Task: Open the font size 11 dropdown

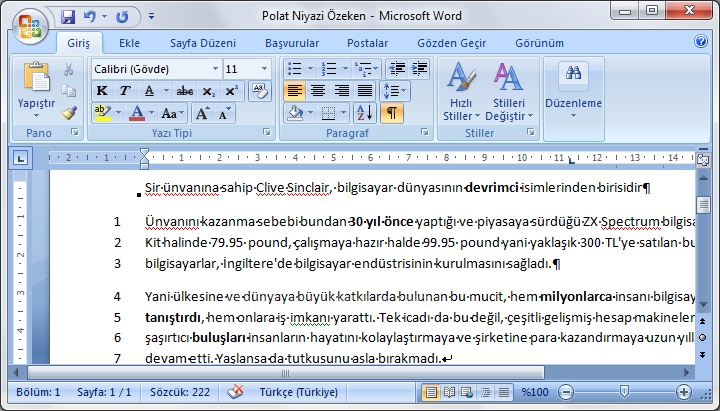Action: click(x=264, y=69)
